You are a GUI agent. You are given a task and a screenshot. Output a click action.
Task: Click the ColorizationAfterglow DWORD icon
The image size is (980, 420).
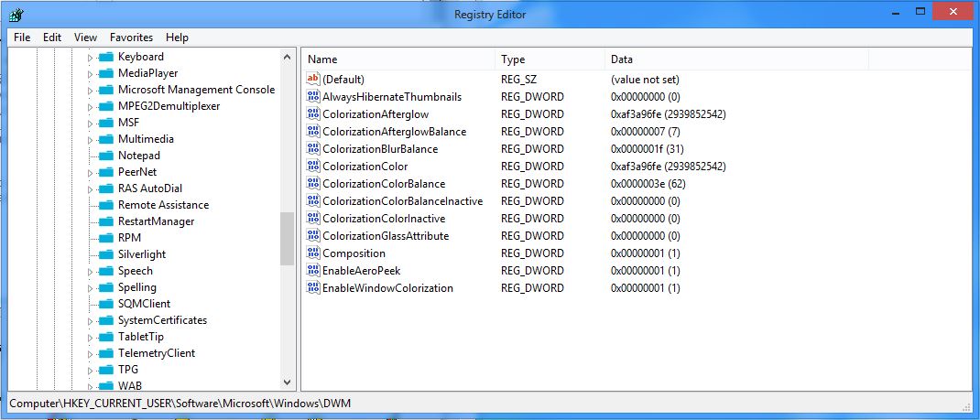pyautogui.click(x=313, y=114)
